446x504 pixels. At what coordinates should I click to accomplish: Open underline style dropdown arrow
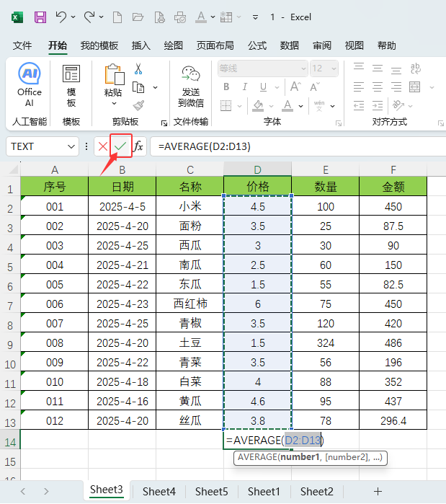tap(277, 87)
